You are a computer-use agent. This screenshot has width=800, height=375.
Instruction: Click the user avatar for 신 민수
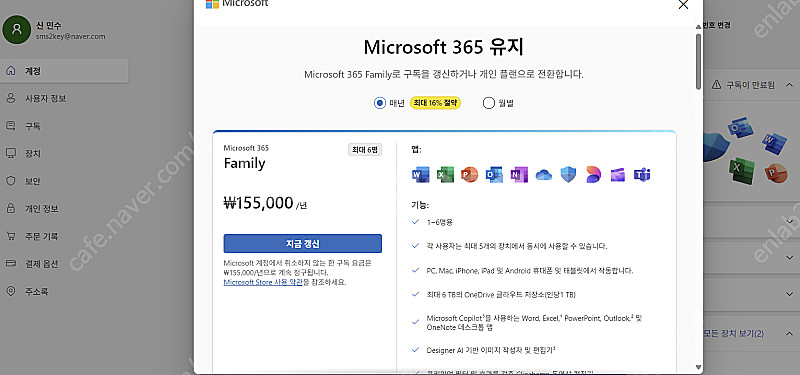(16, 30)
